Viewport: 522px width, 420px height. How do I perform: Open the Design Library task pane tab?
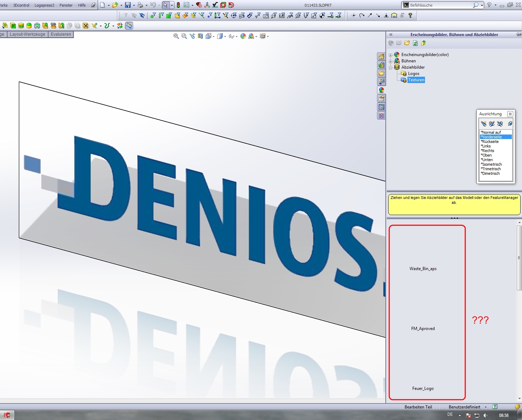(382, 65)
